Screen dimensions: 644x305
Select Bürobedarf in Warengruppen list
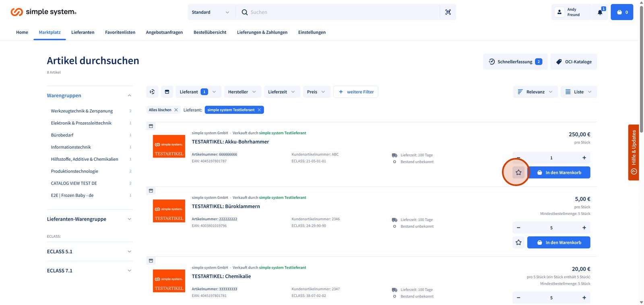coord(62,135)
